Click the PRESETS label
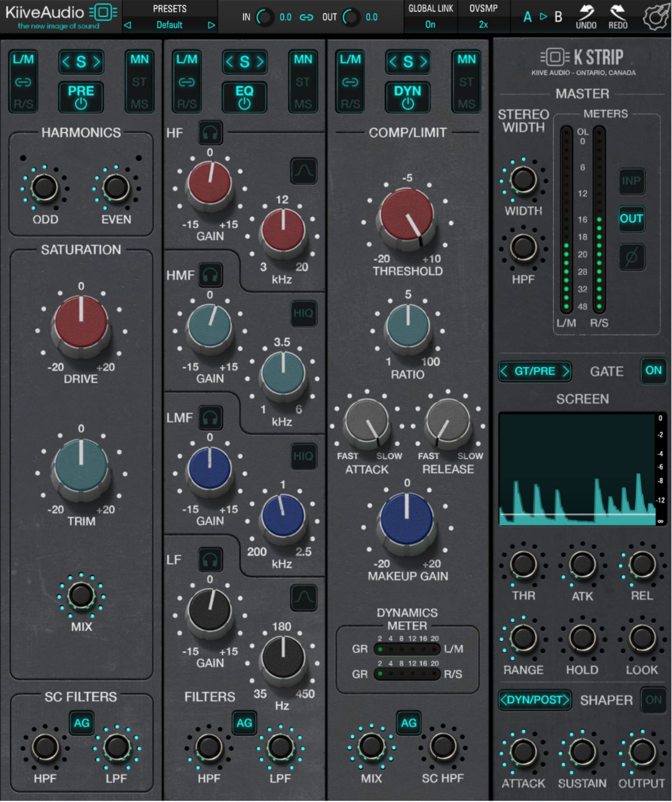Screen dimensions: 672x802 point(170,9)
